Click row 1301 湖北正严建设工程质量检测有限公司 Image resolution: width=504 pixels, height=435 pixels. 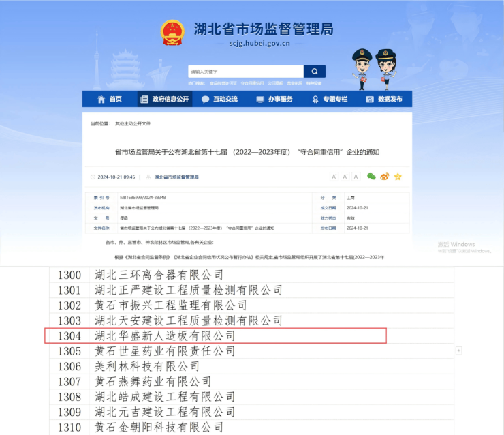pos(251,290)
